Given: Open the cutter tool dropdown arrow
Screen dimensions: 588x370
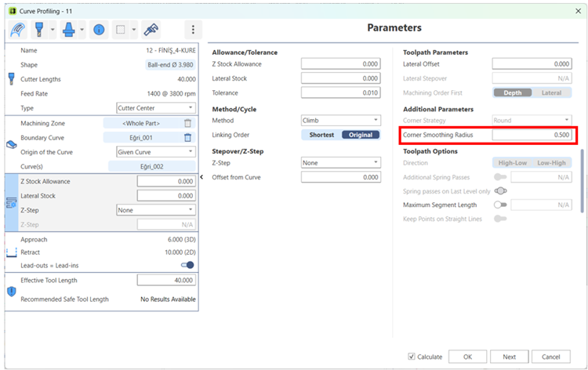Looking at the screenshot, I should tap(53, 30).
